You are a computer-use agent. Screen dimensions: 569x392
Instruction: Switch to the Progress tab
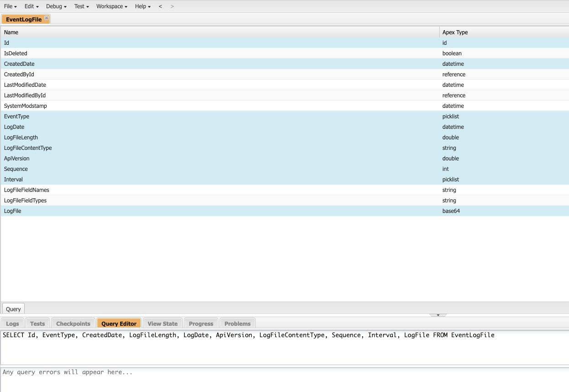tap(201, 323)
